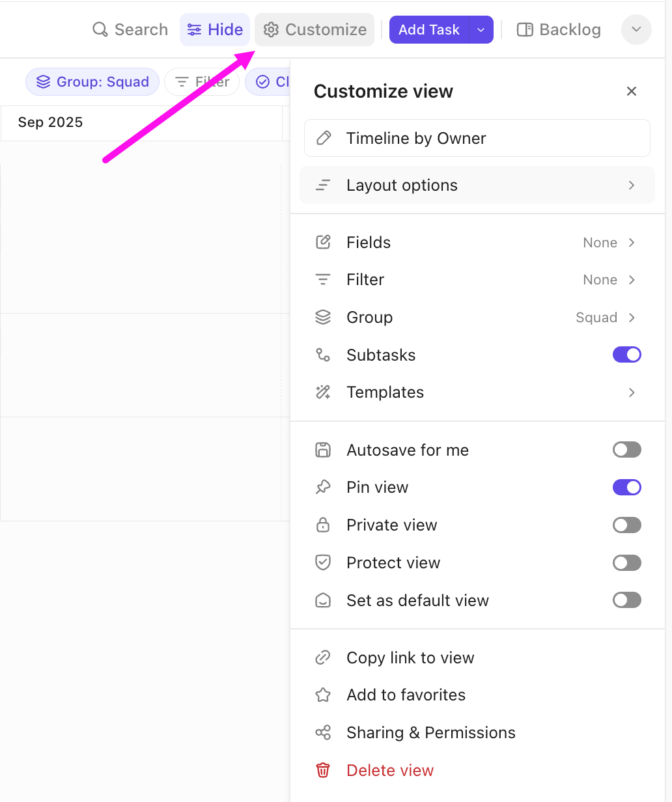Click the Search magnifier icon
This screenshot has width=672, height=802.
coord(100,30)
